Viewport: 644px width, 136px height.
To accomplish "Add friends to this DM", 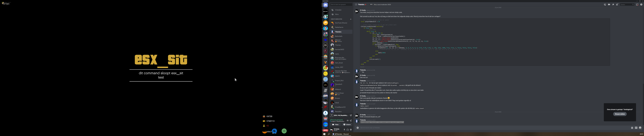I will (x=617, y=5).
